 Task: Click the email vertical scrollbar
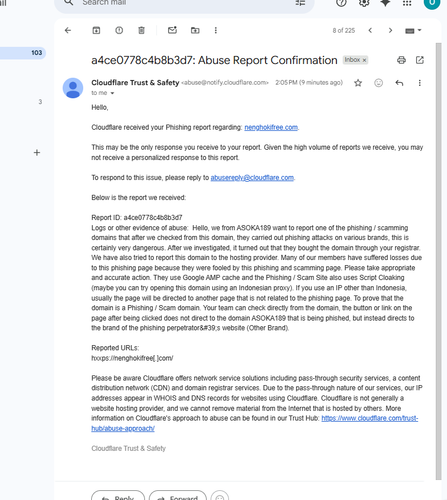(x=438, y=261)
